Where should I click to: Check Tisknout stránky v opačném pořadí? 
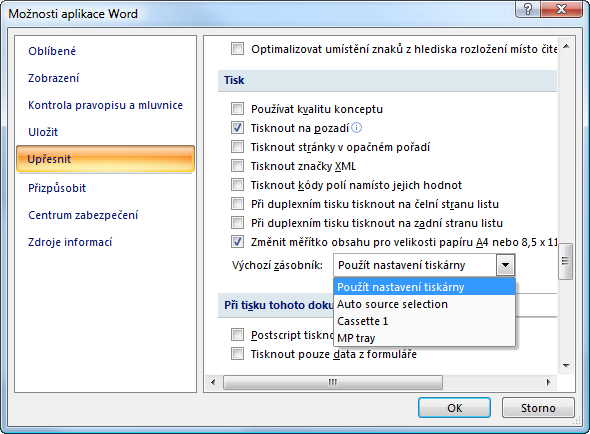tap(237, 147)
